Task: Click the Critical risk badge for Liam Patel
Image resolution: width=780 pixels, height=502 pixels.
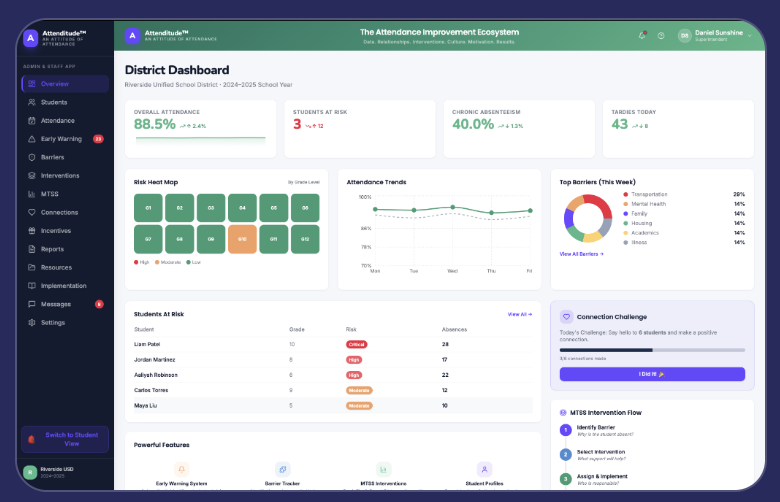Action: [x=356, y=344]
